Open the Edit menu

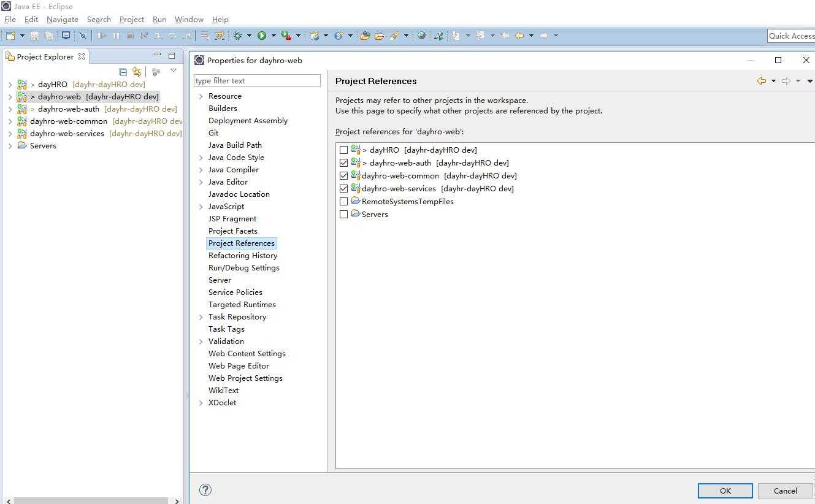click(x=31, y=20)
